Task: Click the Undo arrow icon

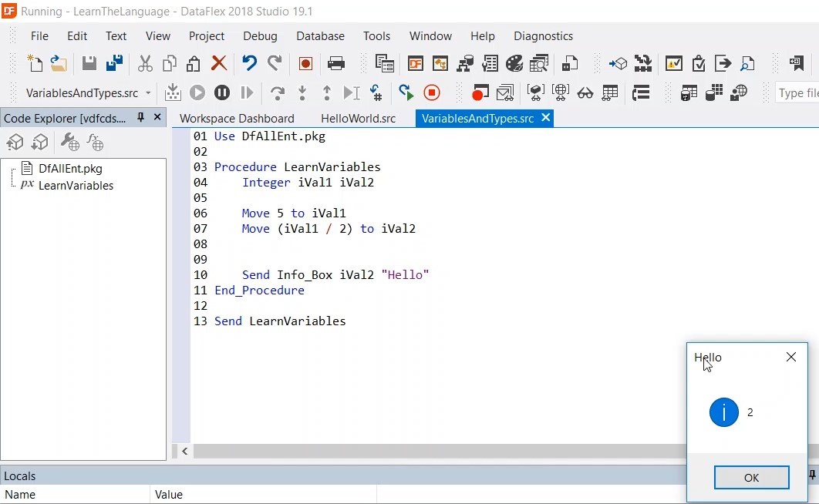Action: pyautogui.click(x=249, y=63)
